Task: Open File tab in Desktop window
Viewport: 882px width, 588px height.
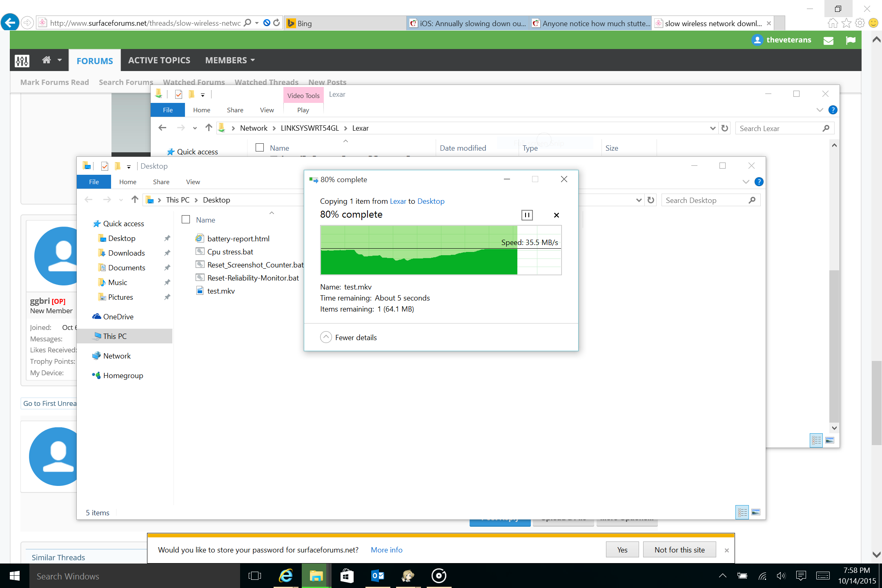Action: [x=94, y=182]
